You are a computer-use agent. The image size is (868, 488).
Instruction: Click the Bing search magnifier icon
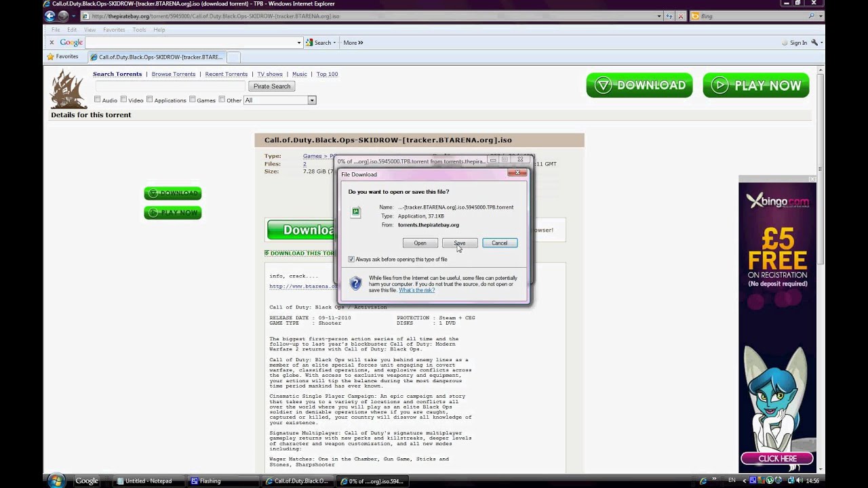pos(811,16)
